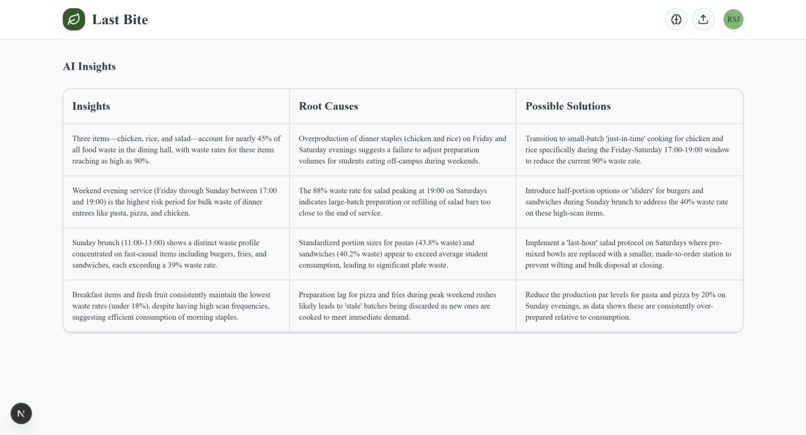Click the half-portion sliders solution cell

pyautogui.click(x=629, y=202)
